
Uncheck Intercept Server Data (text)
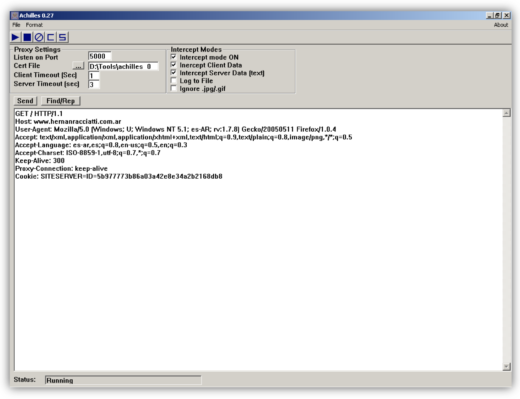pyautogui.click(x=173, y=72)
